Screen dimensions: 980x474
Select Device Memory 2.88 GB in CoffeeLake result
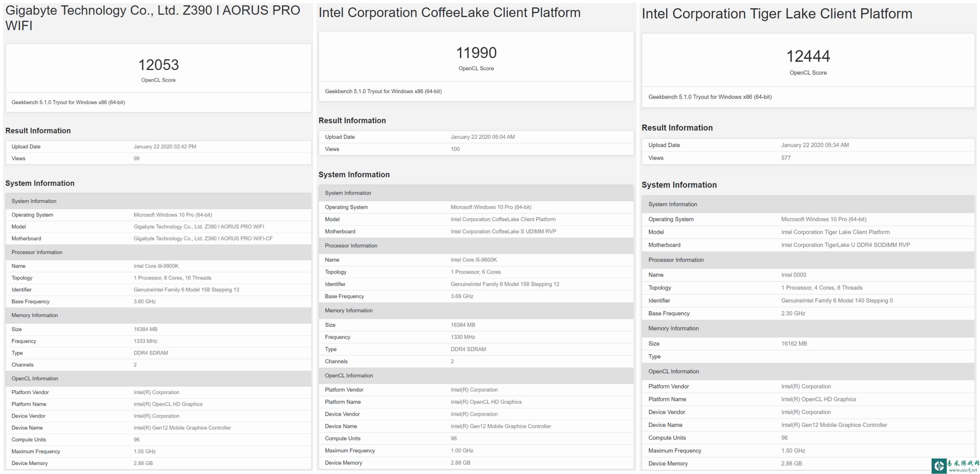[x=460, y=463]
